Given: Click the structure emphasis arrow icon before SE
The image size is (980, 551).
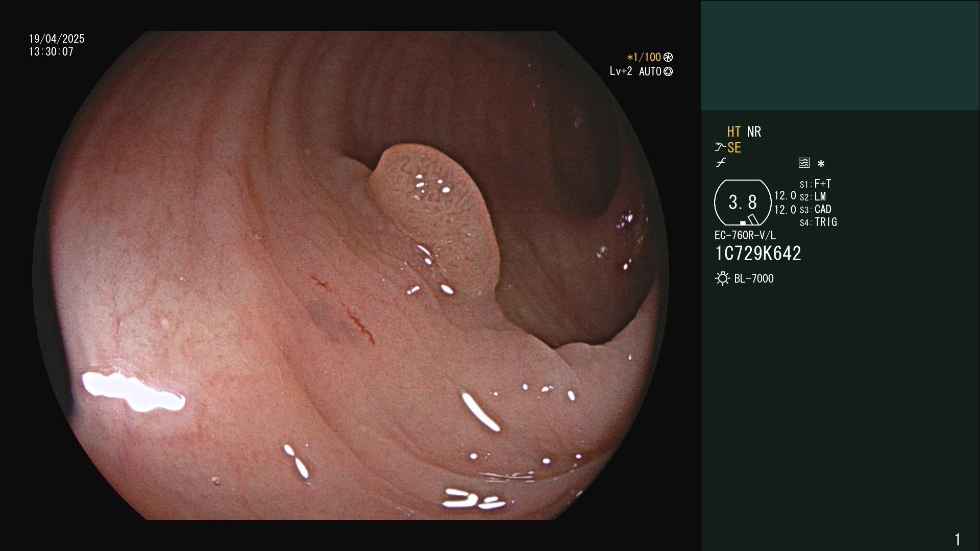Looking at the screenshot, I should [x=720, y=147].
